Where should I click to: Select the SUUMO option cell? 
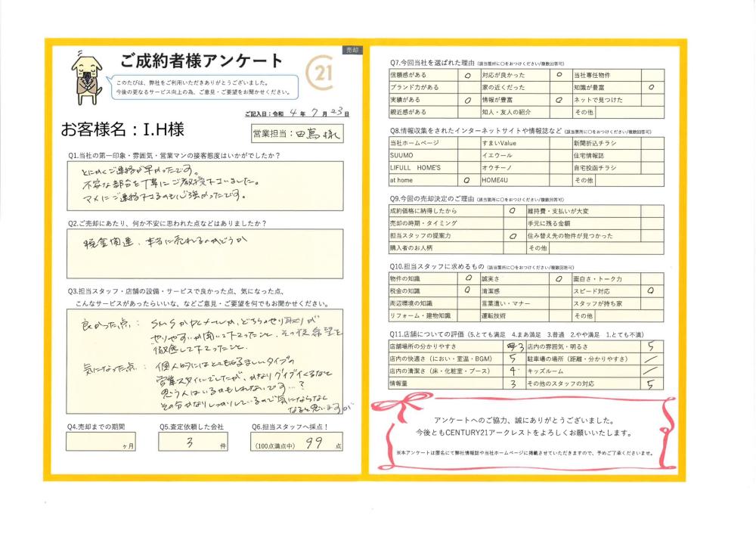coord(465,154)
